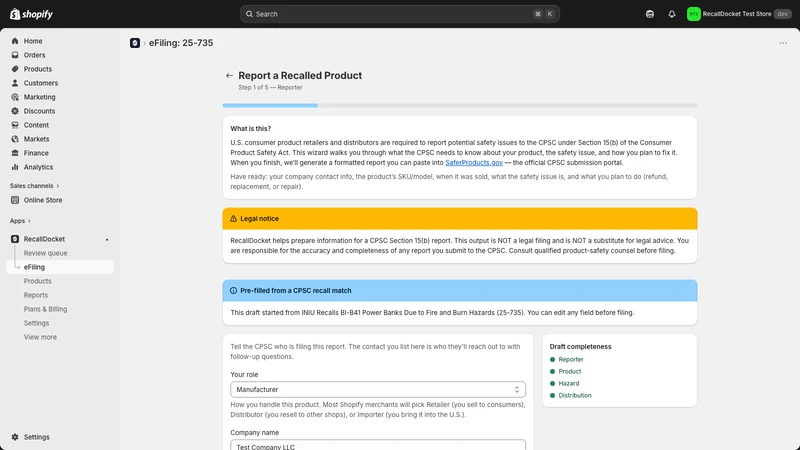
Task: Click the Marketing target icon
Action: tap(15, 97)
